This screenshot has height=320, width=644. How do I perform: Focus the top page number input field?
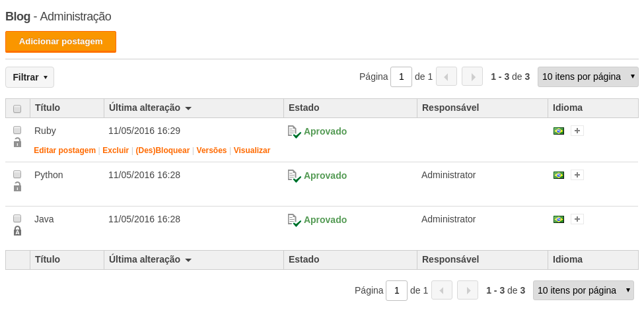(402, 77)
